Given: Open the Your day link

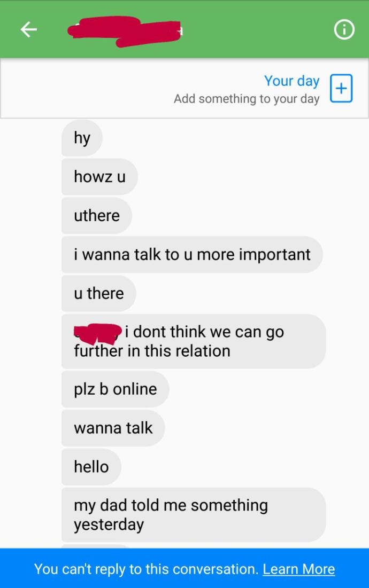Looking at the screenshot, I should 291,81.
